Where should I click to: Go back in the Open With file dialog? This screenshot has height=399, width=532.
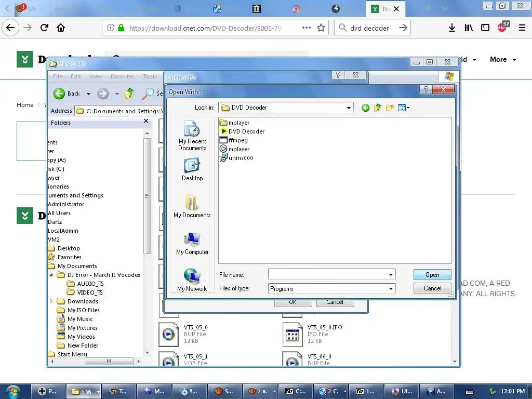point(365,108)
